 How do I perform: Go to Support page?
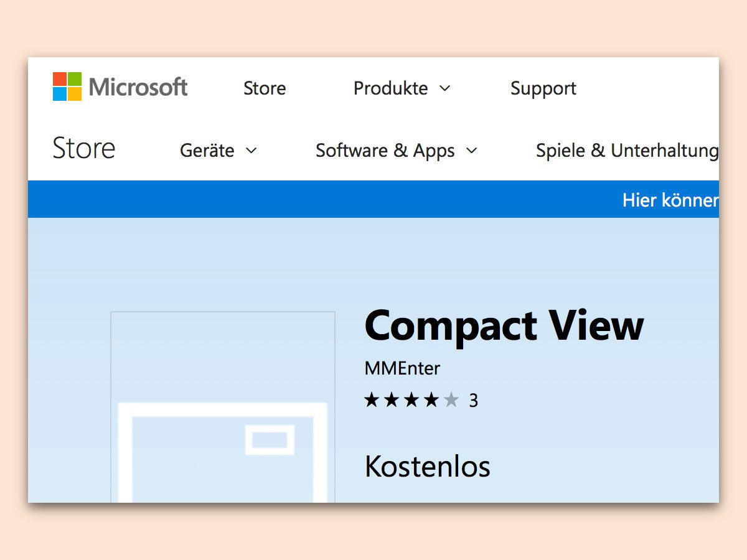pos(543,88)
